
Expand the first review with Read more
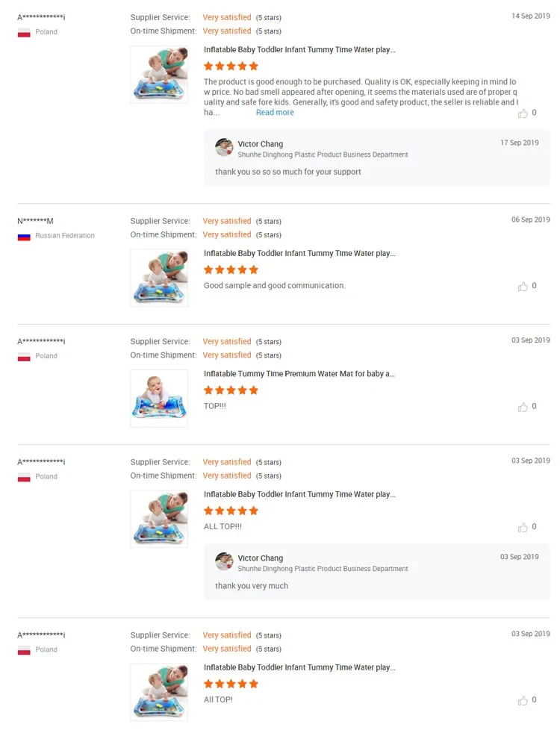tap(275, 113)
